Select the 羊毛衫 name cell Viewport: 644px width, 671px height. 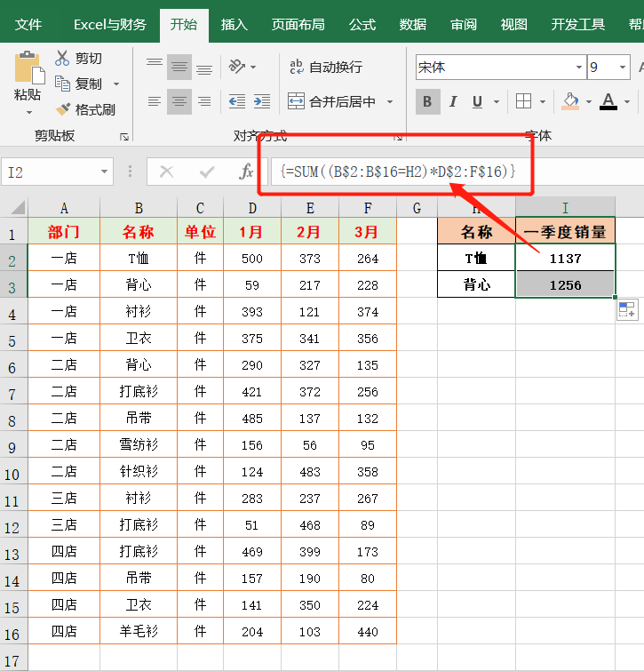pos(139,631)
